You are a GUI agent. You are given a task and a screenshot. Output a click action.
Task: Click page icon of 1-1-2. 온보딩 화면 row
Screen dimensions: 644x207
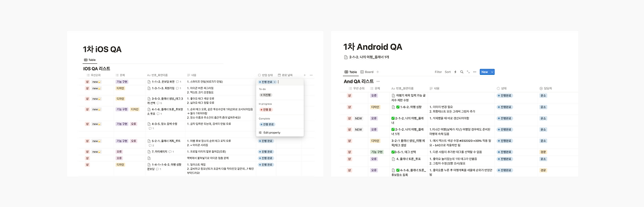149,81
